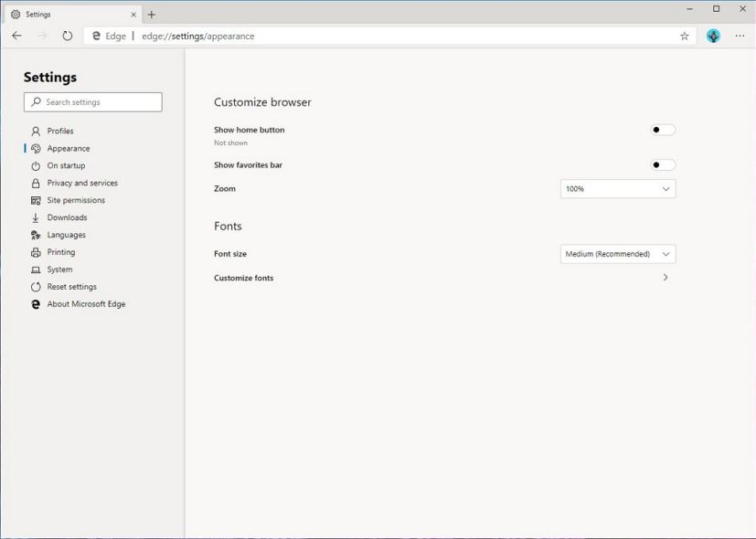Open the Downloads settings section
This screenshot has height=539, width=756.
(x=67, y=217)
